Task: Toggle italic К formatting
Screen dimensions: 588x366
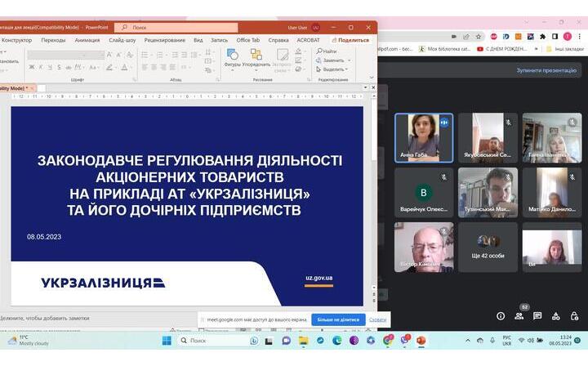Action: click(41, 67)
